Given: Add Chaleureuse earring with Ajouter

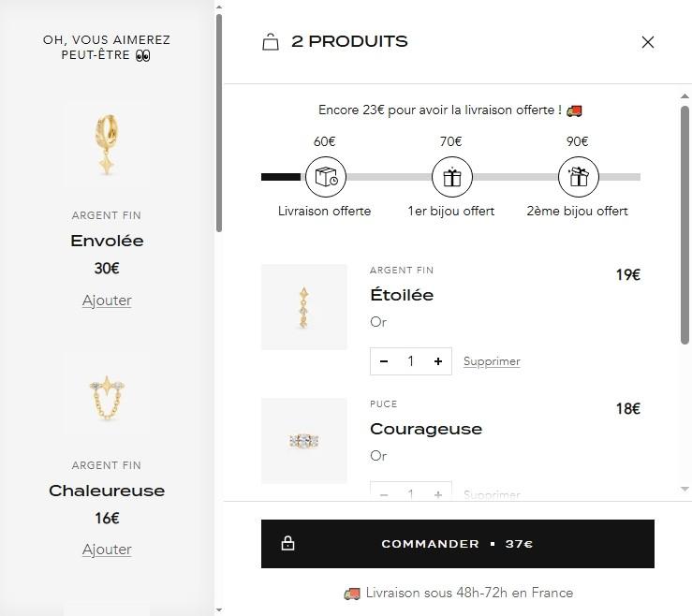Looking at the screenshot, I should tap(107, 550).
